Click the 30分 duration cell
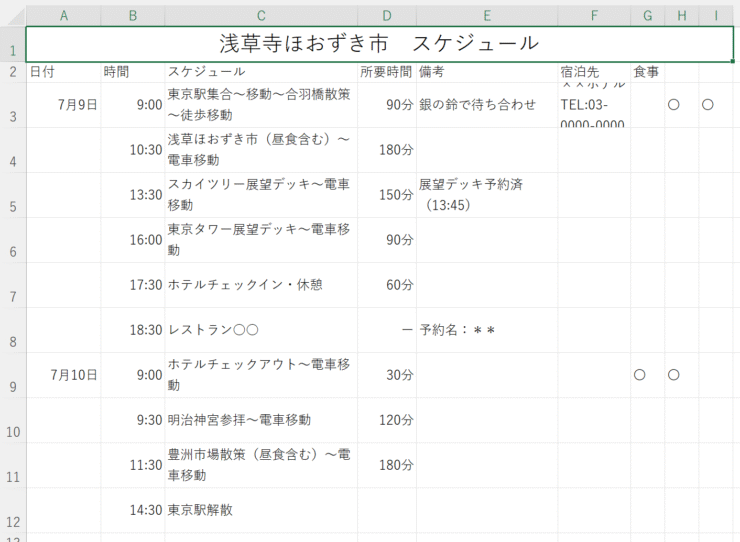 [387, 375]
